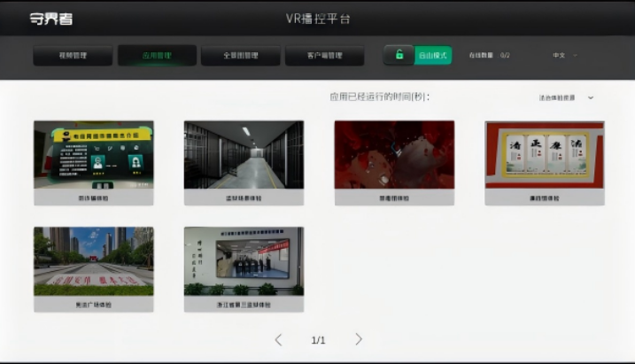Open the dark red top-down scene thumbnail

click(394, 155)
